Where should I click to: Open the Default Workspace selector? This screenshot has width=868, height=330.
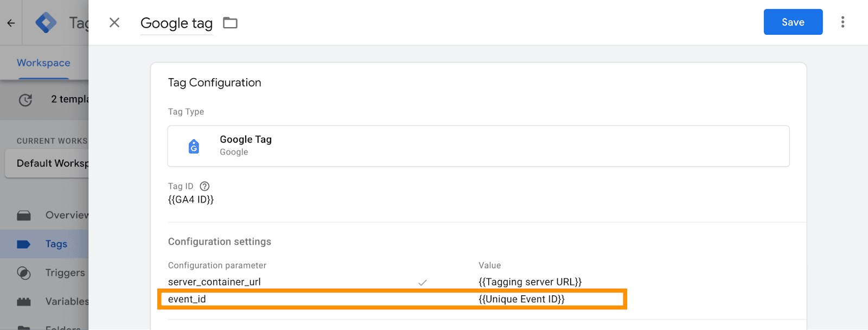pos(49,163)
